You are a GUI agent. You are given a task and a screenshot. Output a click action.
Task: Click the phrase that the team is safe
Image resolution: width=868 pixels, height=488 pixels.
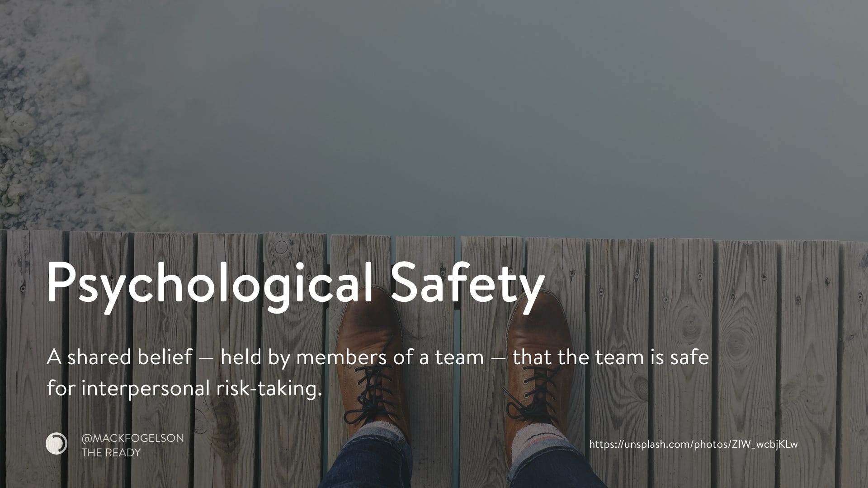pyautogui.click(x=611, y=357)
